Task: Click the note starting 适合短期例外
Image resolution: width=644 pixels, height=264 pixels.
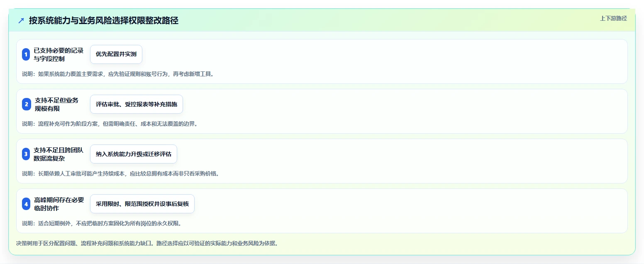Action: coord(102,223)
